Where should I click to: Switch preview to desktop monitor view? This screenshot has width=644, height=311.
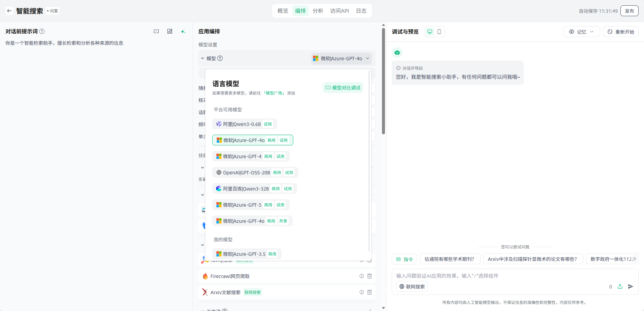pos(430,32)
